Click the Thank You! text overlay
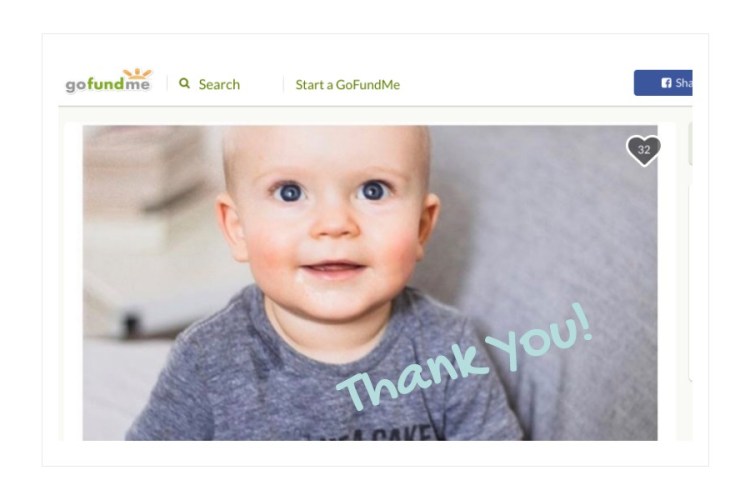The image size is (750, 500). [465, 356]
